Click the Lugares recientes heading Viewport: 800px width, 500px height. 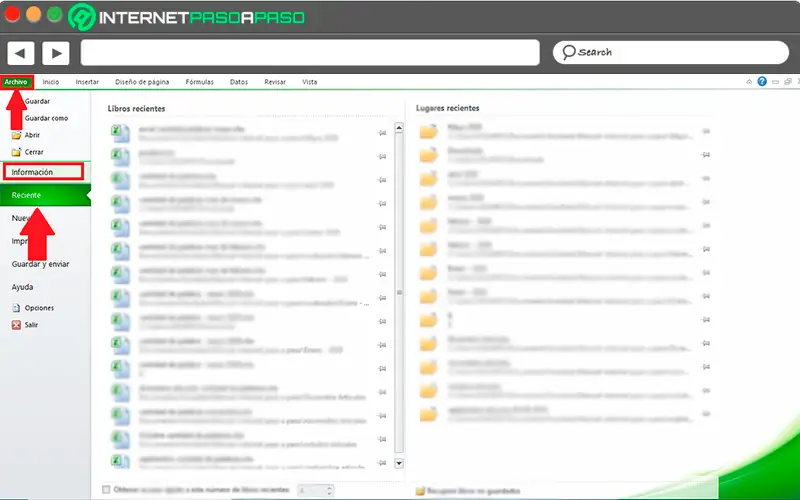(447, 108)
